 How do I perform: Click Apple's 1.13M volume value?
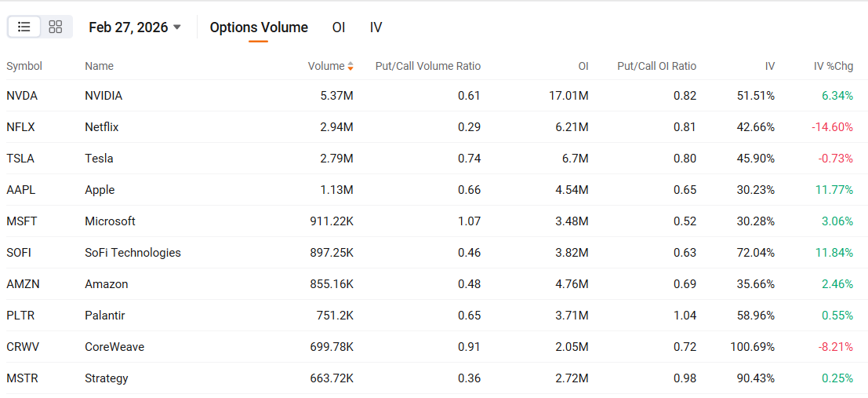(338, 189)
